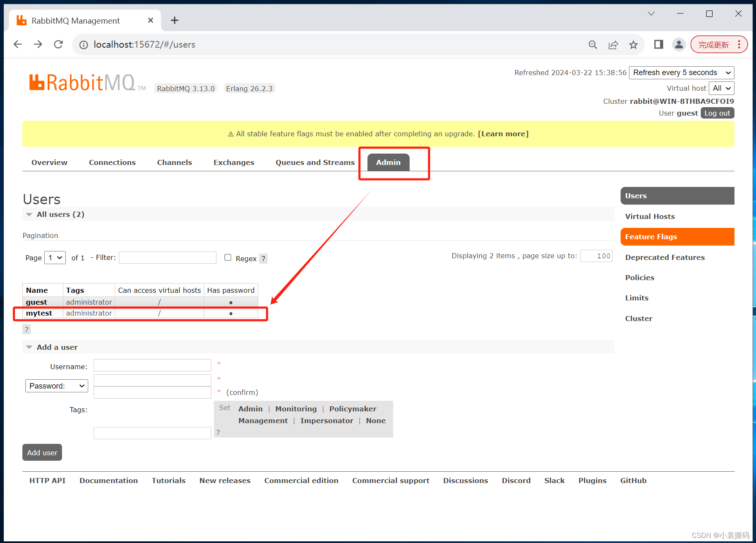
Task: Open the GitHub footer link
Action: pyautogui.click(x=633, y=481)
